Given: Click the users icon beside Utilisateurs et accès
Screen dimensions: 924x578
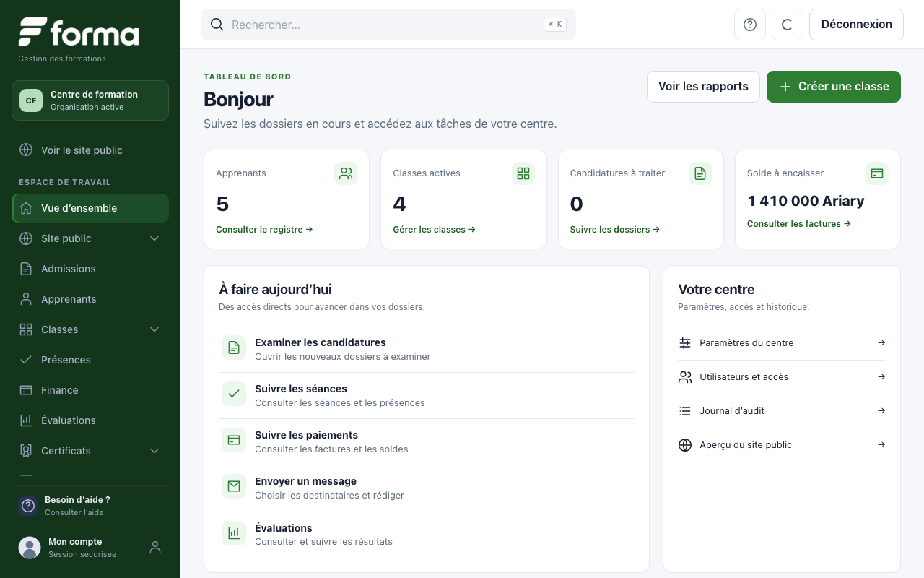Looking at the screenshot, I should click(685, 377).
